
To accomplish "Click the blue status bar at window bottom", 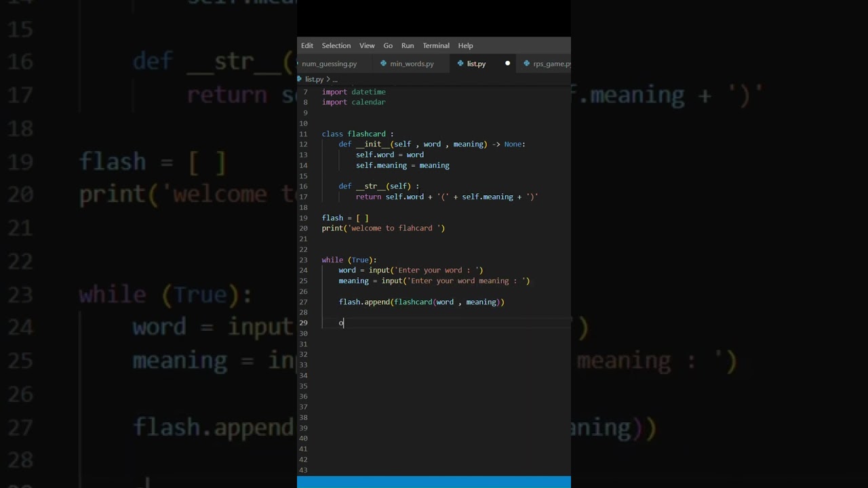I will coord(434,482).
